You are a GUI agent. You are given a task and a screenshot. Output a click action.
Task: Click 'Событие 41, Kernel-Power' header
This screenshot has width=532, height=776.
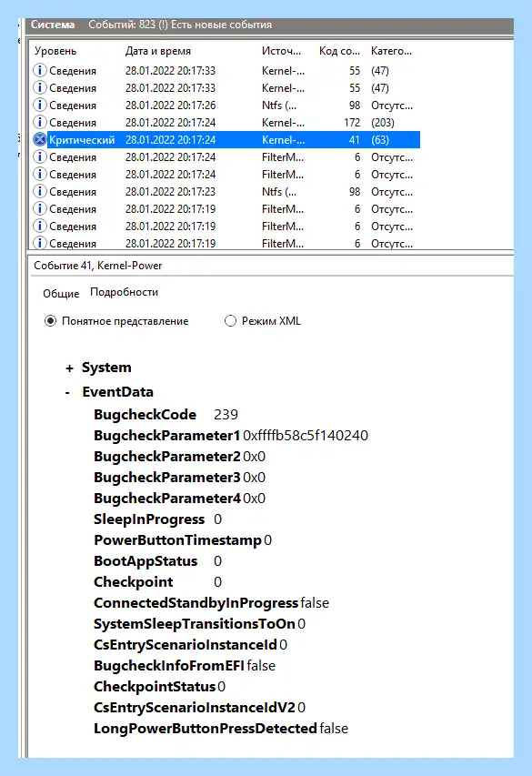click(98, 266)
